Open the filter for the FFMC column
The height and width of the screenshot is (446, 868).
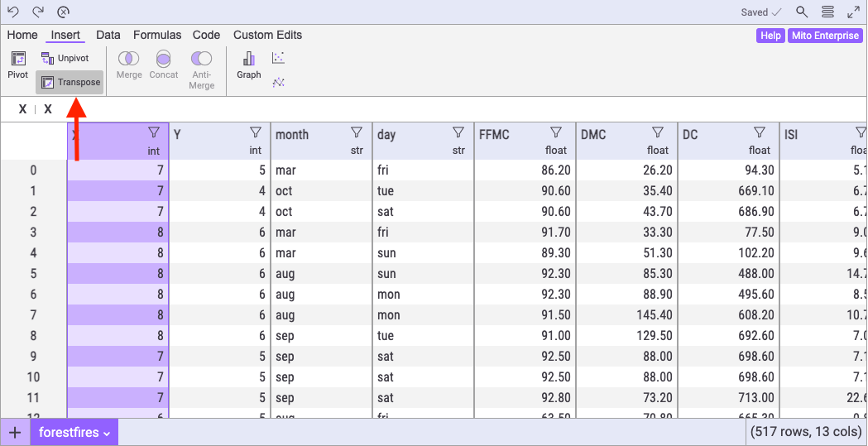click(556, 132)
